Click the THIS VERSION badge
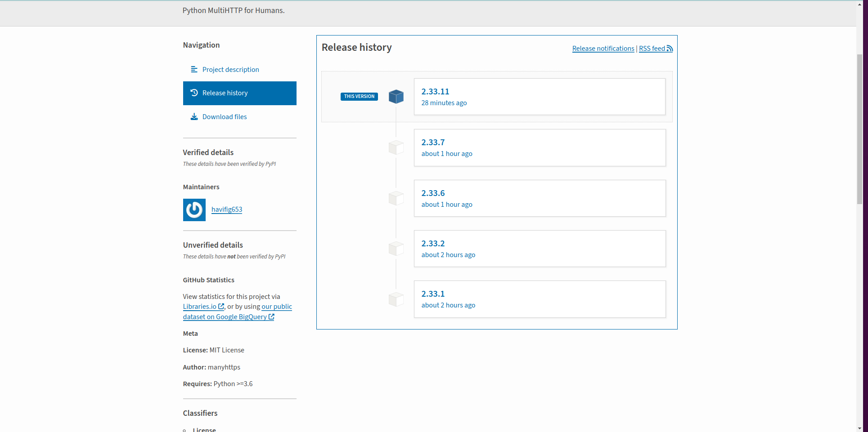Viewport: 868px width, 432px height. coord(359,97)
